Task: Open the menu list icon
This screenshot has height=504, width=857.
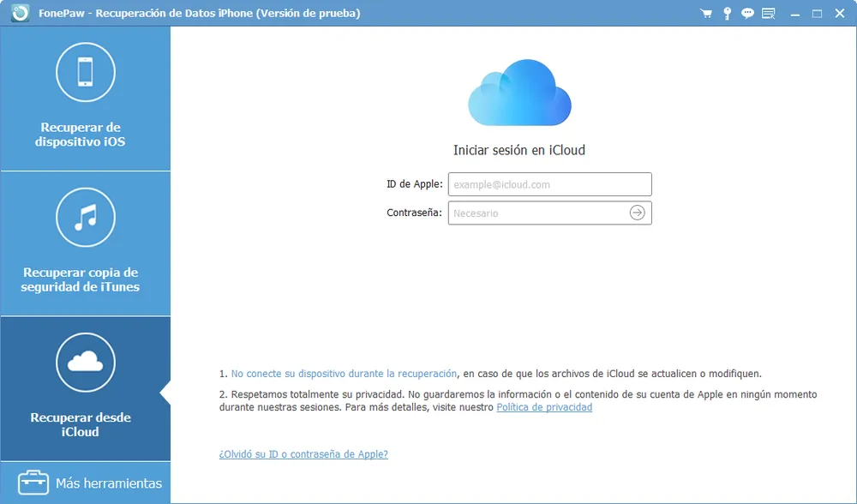Action: click(x=768, y=13)
